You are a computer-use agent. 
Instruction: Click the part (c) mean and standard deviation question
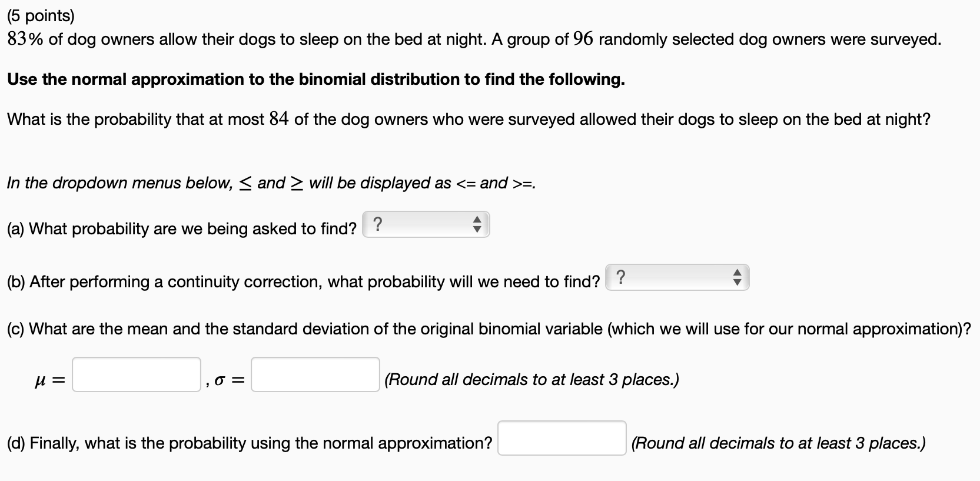(489, 329)
